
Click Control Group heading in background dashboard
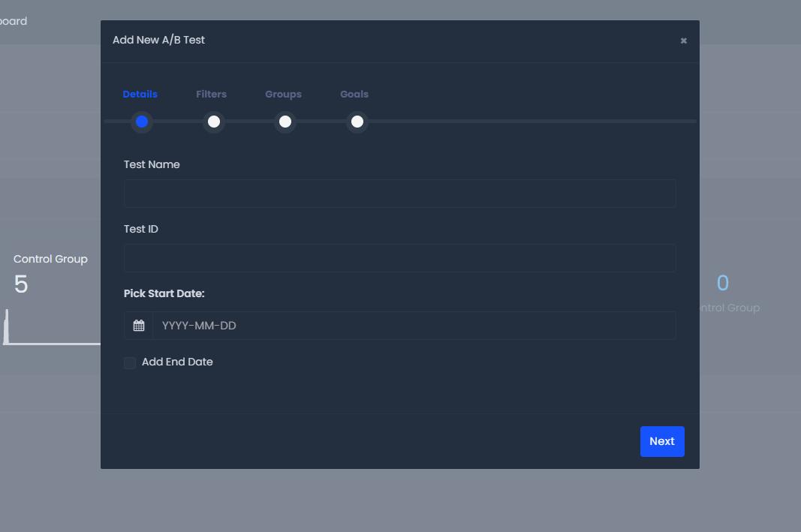[x=50, y=259]
